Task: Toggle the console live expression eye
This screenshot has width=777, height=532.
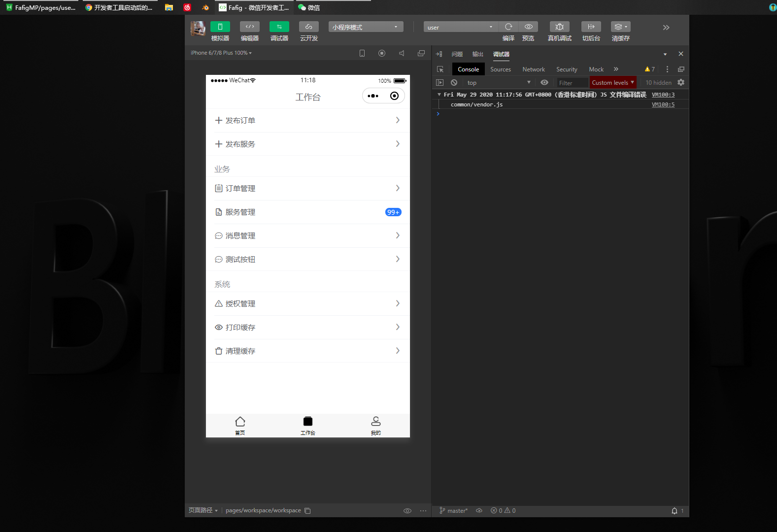Action: [544, 83]
